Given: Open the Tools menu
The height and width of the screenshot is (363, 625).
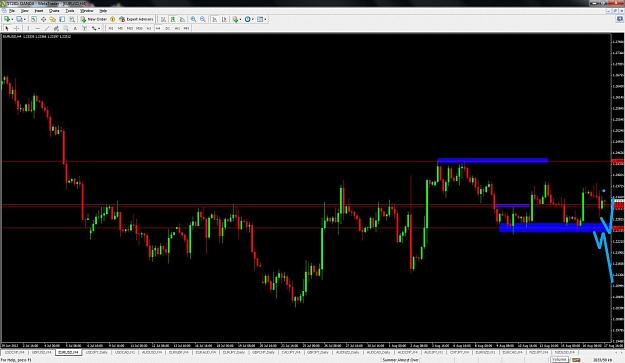Looking at the screenshot, I should [x=70, y=11].
